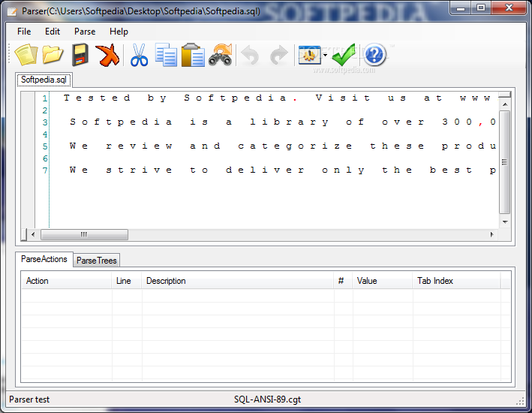Open the Edit menu
Image resolution: width=532 pixels, height=413 pixels.
pyautogui.click(x=53, y=32)
